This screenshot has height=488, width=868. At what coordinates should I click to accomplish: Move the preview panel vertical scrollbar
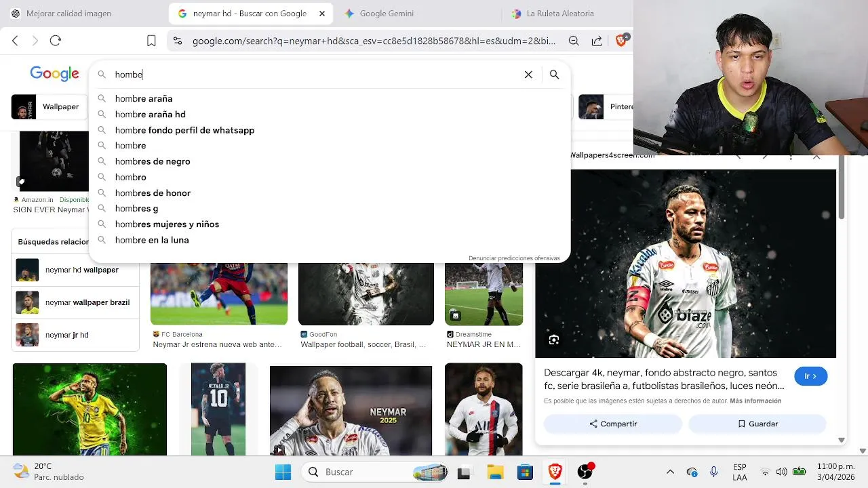click(x=841, y=188)
